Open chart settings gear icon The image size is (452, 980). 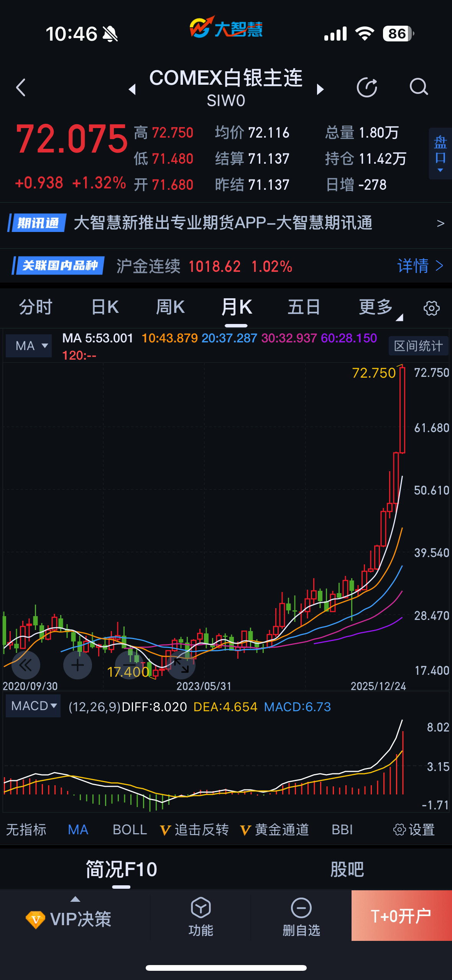(x=431, y=308)
